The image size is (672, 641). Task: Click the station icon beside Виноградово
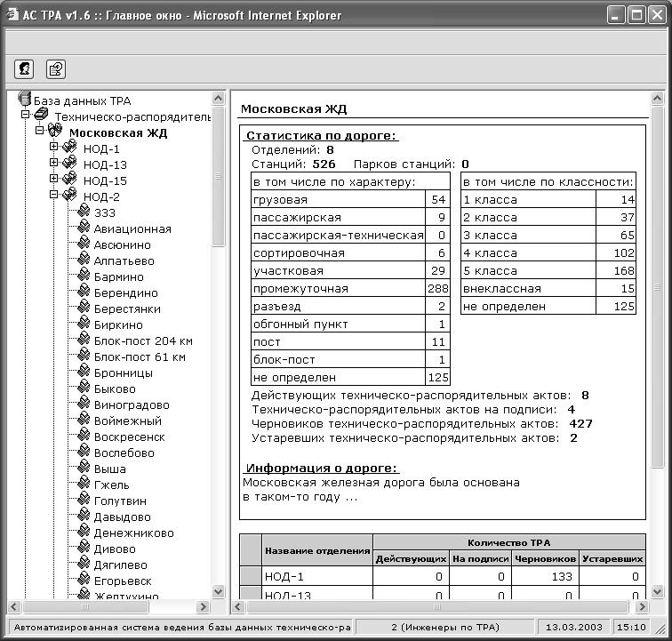click(x=84, y=403)
